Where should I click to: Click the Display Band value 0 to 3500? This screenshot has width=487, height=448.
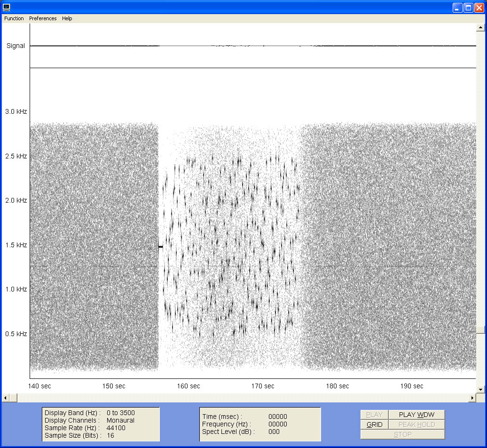pos(121,413)
